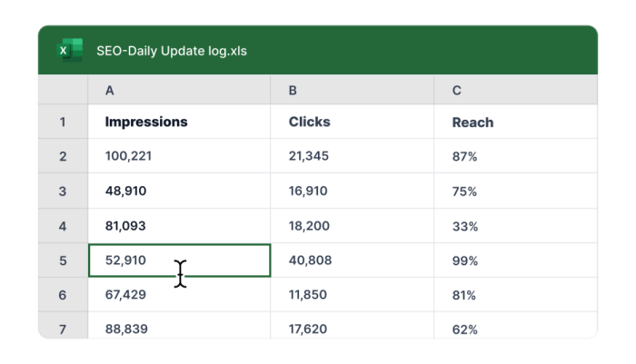
Task: Select row 5 header
Action: click(63, 261)
